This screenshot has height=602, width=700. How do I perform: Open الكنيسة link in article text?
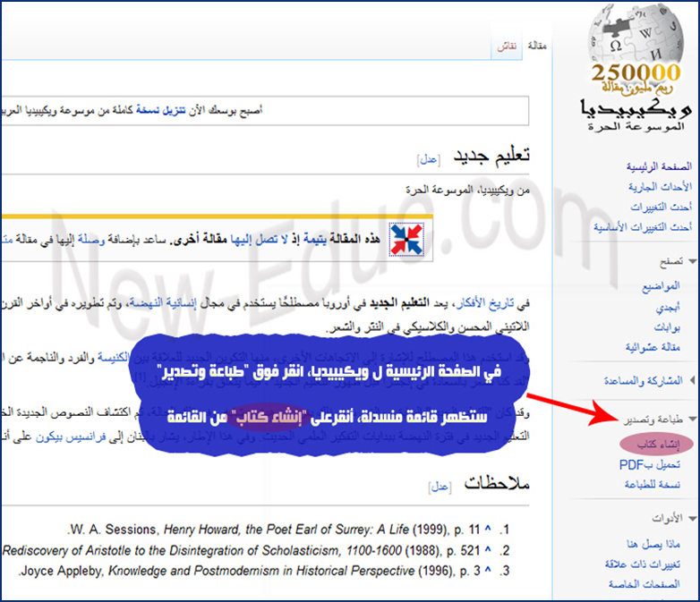point(113,358)
